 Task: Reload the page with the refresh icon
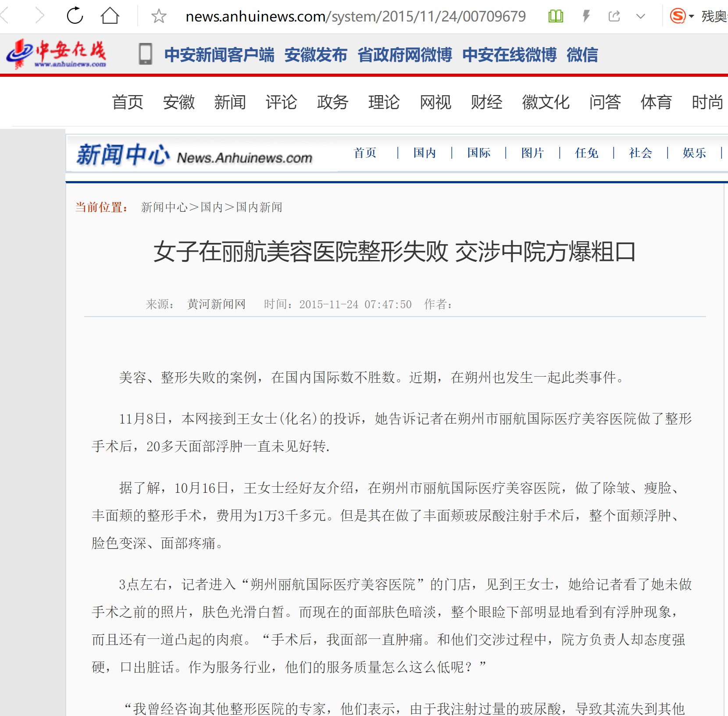click(75, 16)
